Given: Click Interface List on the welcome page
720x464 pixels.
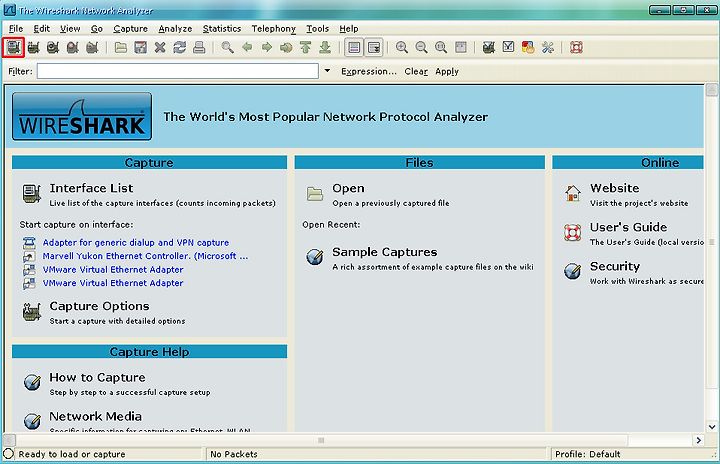Looking at the screenshot, I should 91,188.
